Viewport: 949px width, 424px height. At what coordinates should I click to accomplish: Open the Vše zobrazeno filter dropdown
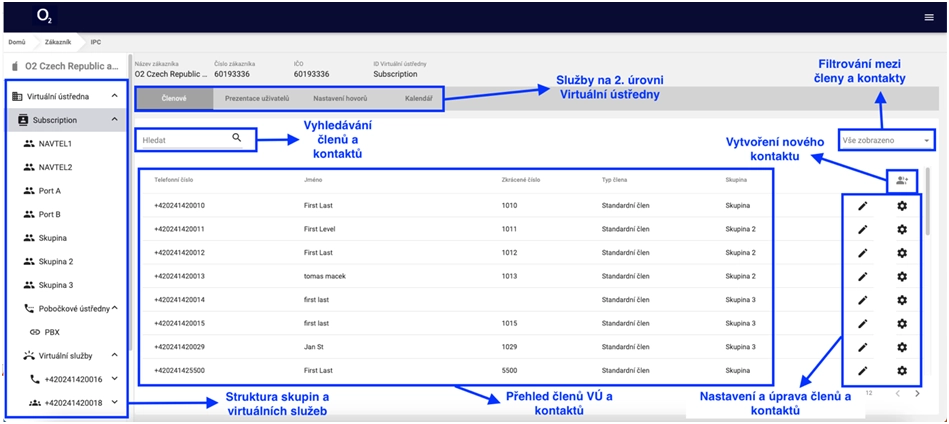coord(887,141)
